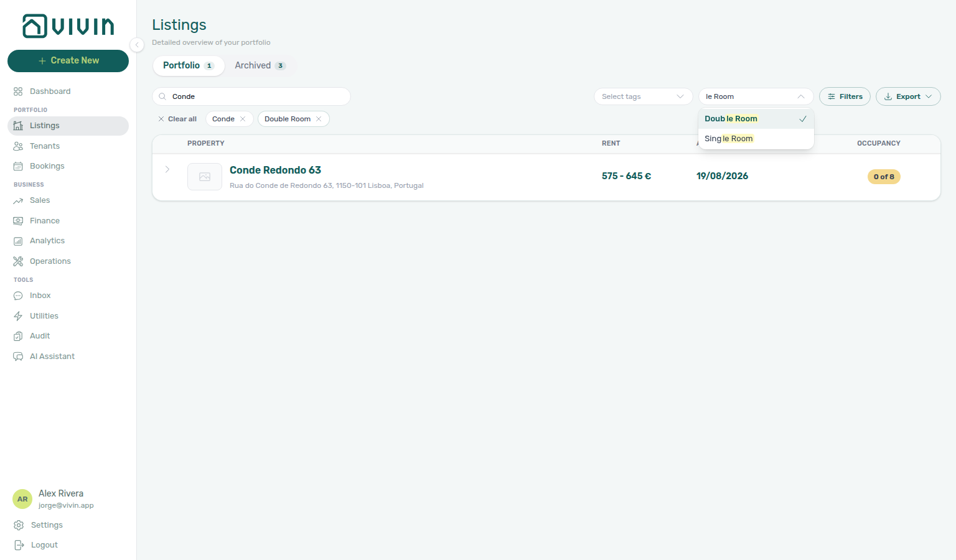Click the Conde Redondo 63 image placeholder
Image resolution: width=956 pixels, height=560 pixels.
205,177
